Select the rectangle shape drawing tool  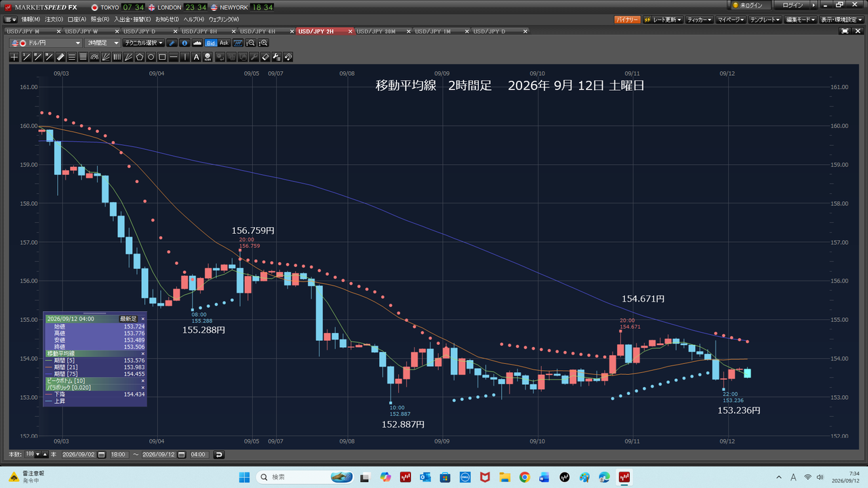[x=162, y=57]
